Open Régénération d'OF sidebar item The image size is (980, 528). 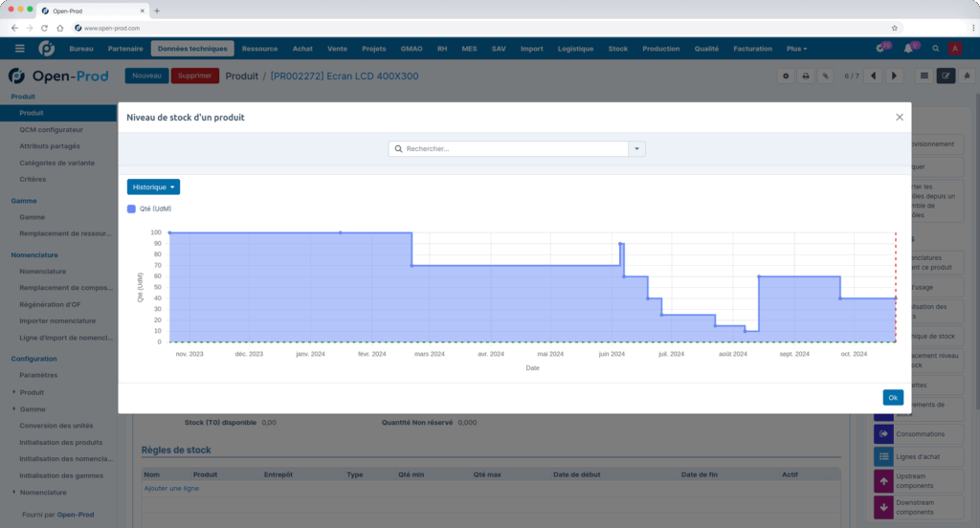[x=50, y=304]
